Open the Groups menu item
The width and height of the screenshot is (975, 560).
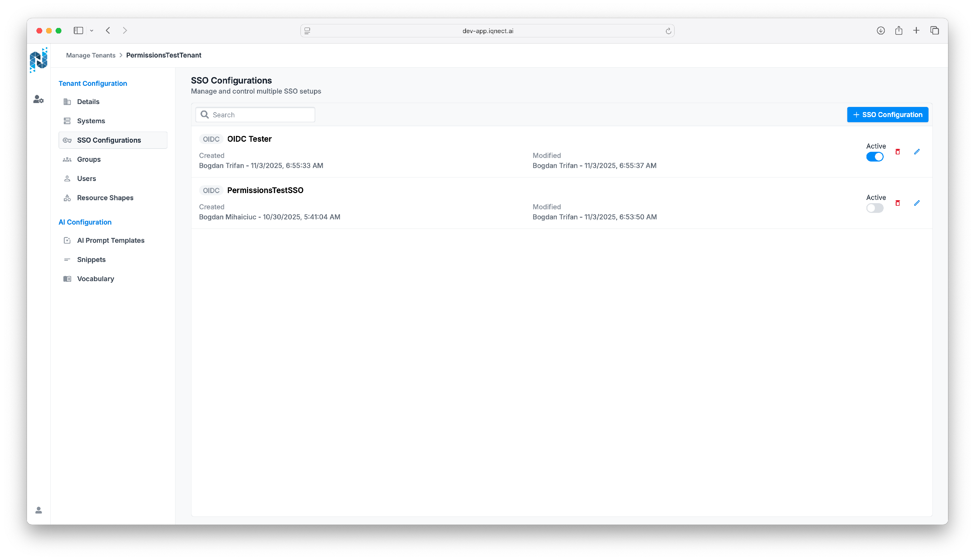click(x=88, y=159)
